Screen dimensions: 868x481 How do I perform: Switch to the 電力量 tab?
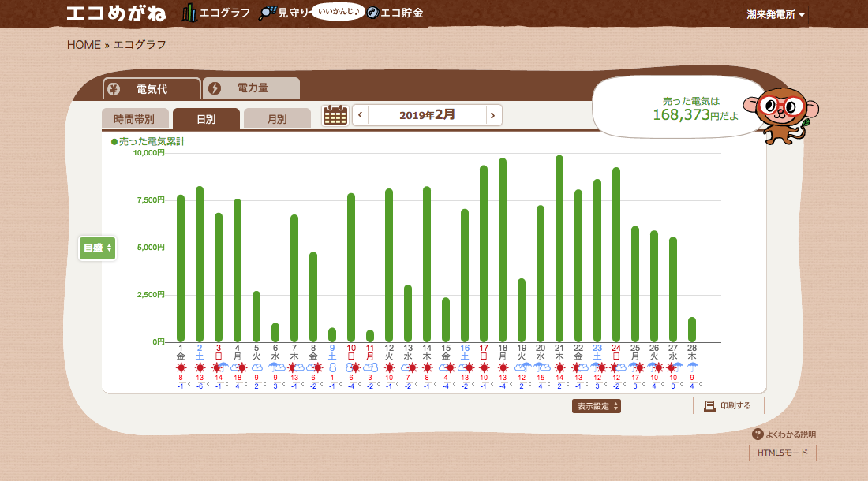click(252, 88)
